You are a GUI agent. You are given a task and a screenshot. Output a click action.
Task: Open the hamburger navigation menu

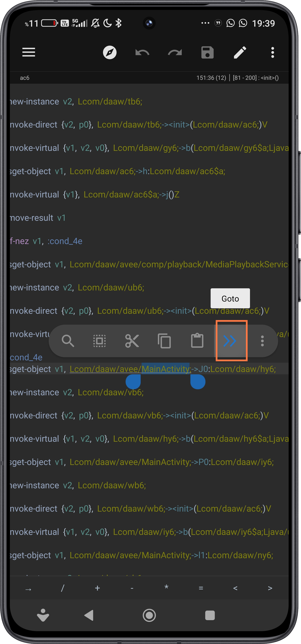(29, 52)
